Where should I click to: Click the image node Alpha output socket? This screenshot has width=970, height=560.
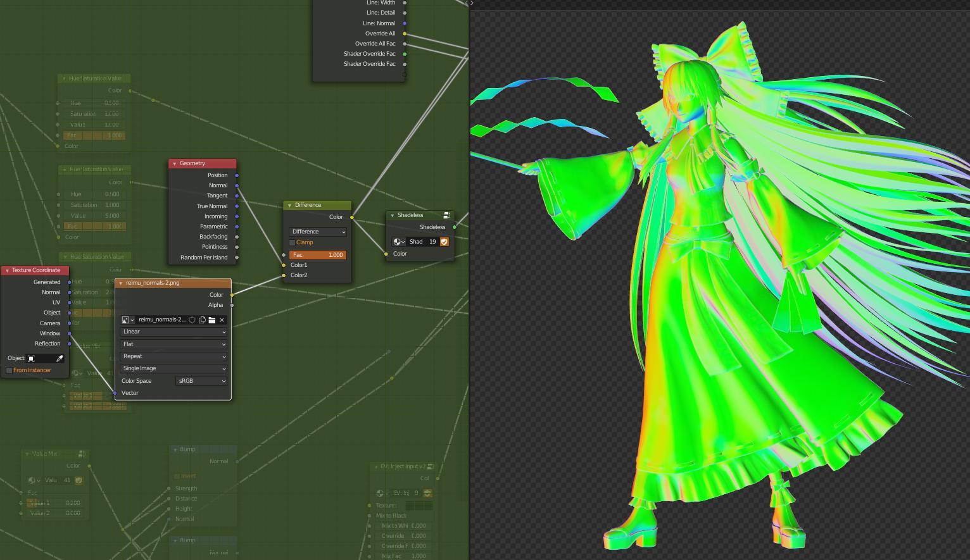(x=232, y=305)
